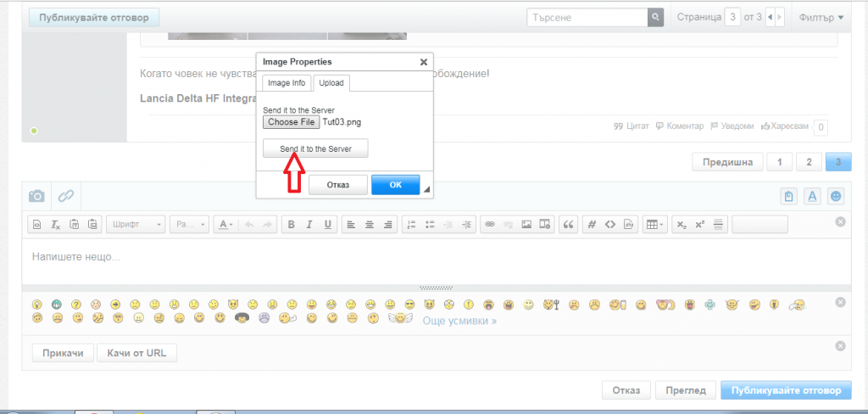Open the Филтър dropdown
The height and width of the screenshot is (414, 868).
pyautogui.click(x=821, y=18)
